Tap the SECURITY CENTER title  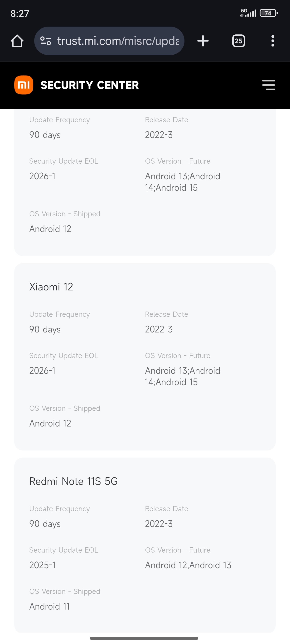coord(90,85)
